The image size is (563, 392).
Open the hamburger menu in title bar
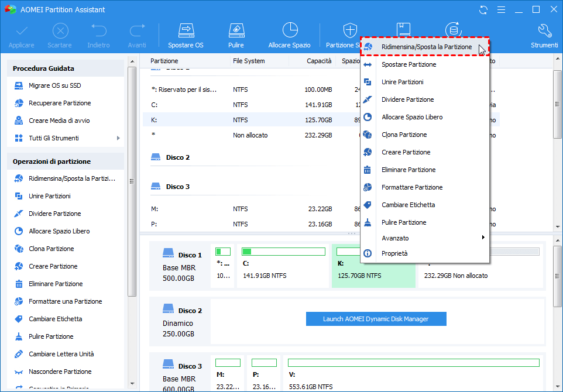501,10
